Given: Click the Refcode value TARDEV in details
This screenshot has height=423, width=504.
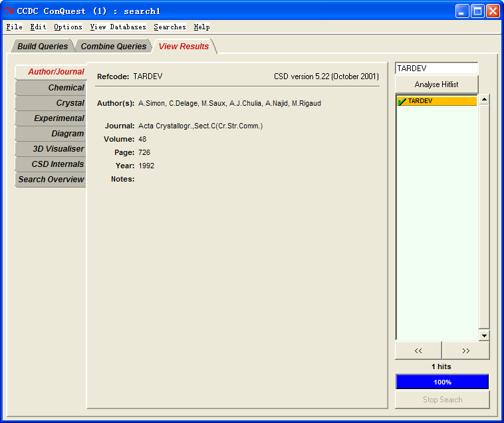Looking at the screenshot, I should (148, 76).
